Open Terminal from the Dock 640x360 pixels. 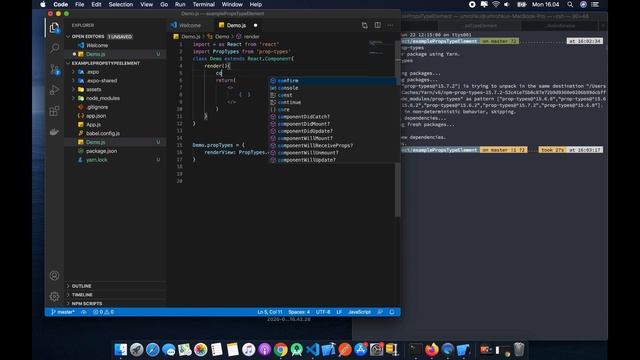coord(416,350)
